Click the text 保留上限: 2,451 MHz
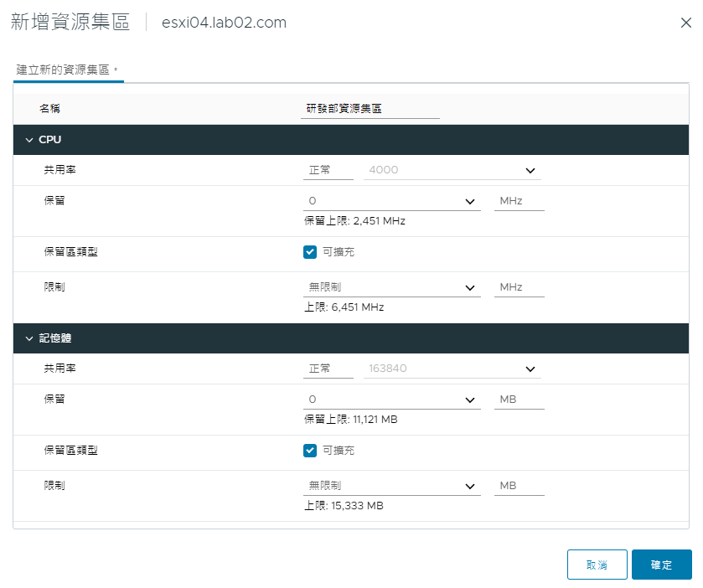The image size is (703, 588). 354,221
